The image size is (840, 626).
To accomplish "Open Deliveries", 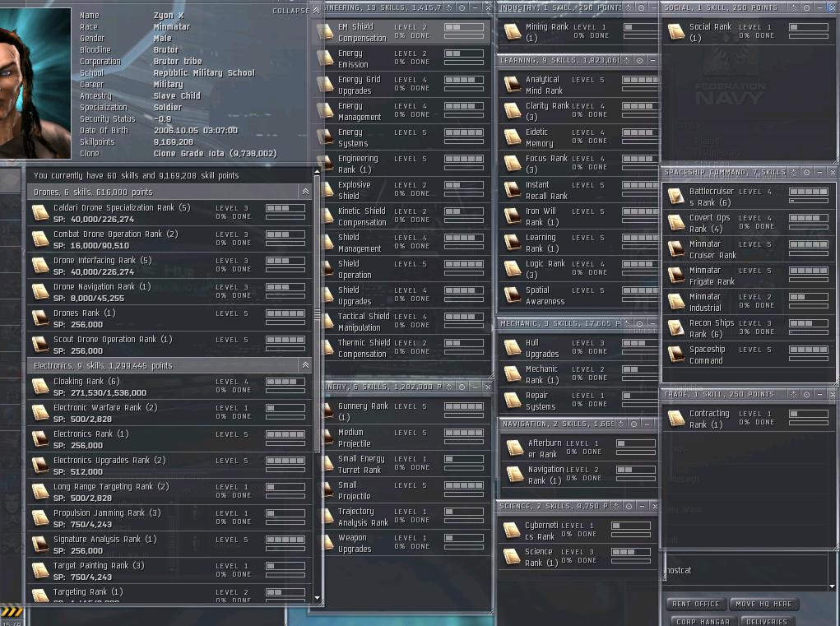I will click(x=767, y=622).
